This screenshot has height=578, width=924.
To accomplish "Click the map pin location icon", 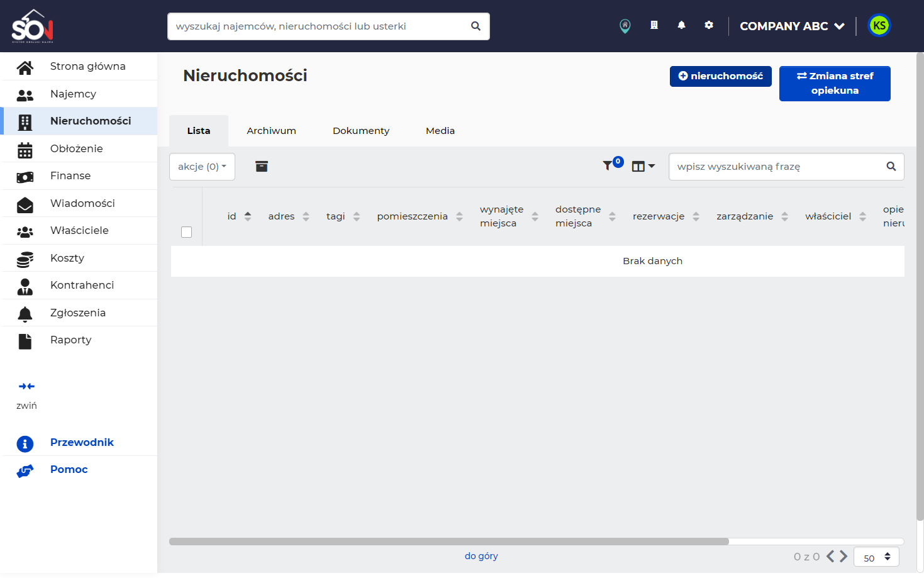I will (x=625, y=26).
